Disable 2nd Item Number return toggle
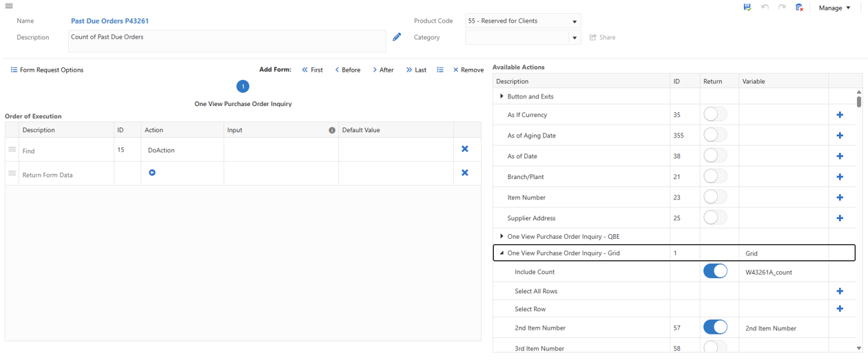The height and width of the screenshot is (362, 868). click(x=715, y=328)
